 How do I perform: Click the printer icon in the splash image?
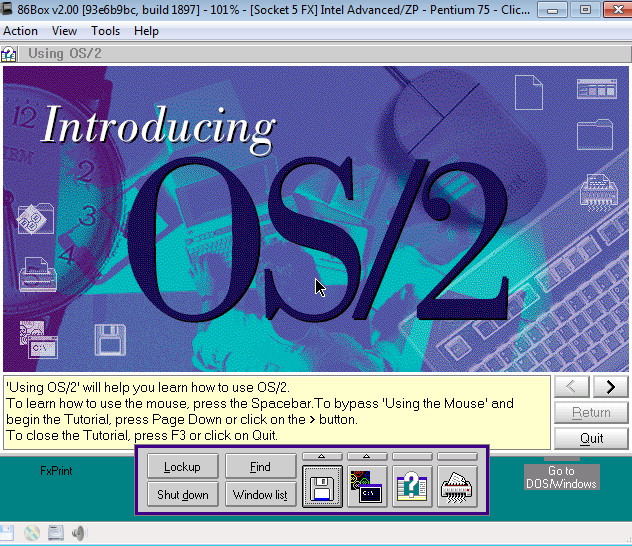point(37,274)
